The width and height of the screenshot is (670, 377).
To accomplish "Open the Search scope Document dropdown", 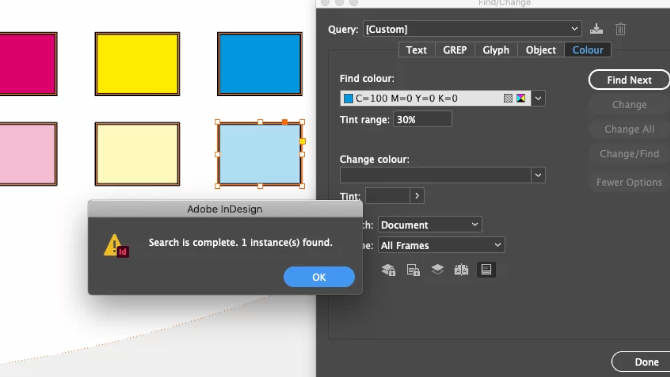I will tap(430, 225).
